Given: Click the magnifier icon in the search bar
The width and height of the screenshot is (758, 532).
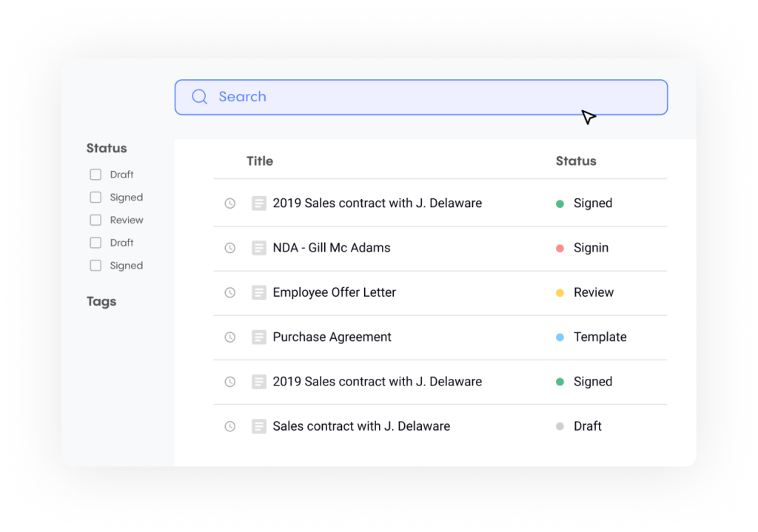Looking at the screenshot, I should click(200, 97).
